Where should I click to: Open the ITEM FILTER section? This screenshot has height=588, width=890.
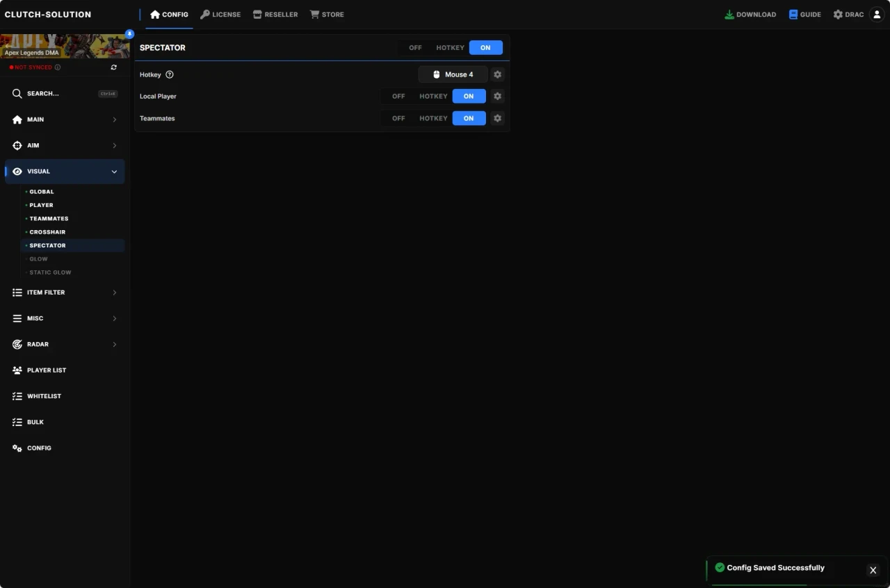pyautogui.click(x=64, y=292)
